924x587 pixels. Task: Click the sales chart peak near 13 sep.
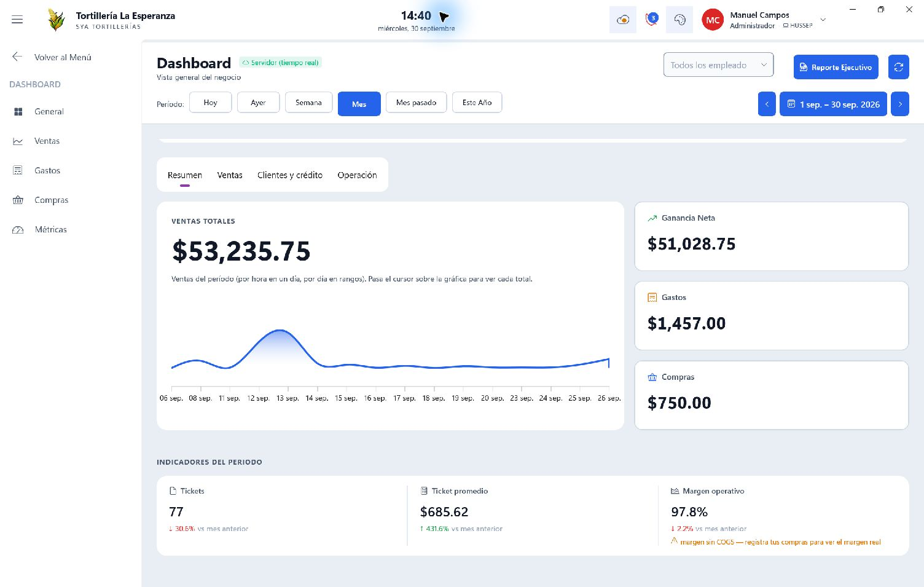[280, 331]
